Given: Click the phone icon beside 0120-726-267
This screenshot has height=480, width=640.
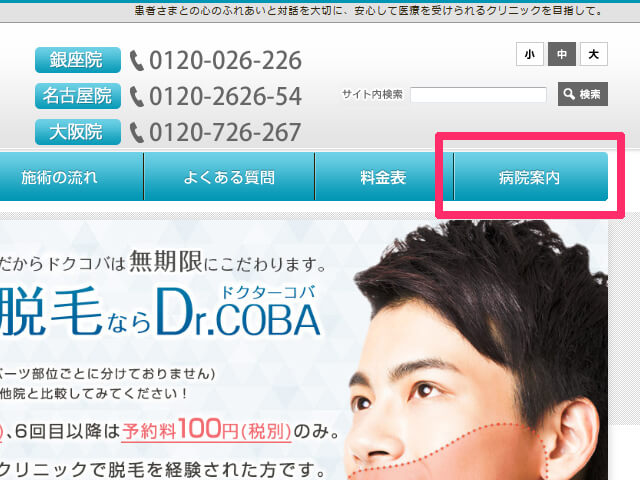Looking at the screenshot, I should pyautogui.click(x=137, y=133).
